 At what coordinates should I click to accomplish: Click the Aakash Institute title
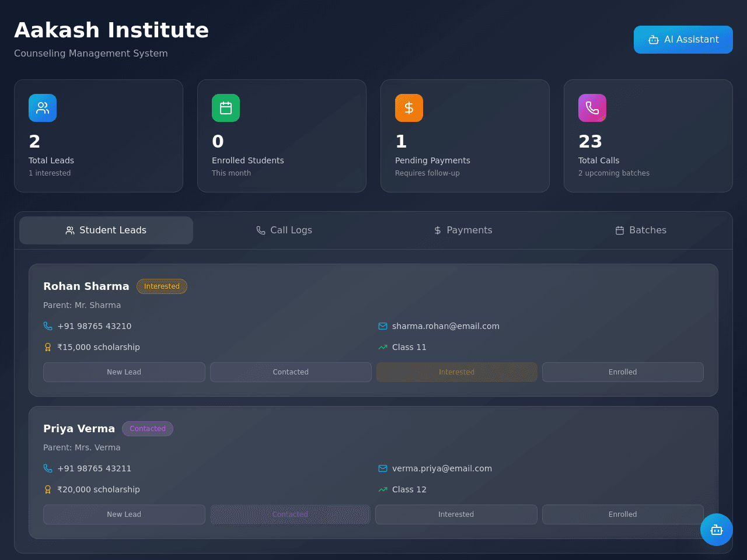click(111, 30)
